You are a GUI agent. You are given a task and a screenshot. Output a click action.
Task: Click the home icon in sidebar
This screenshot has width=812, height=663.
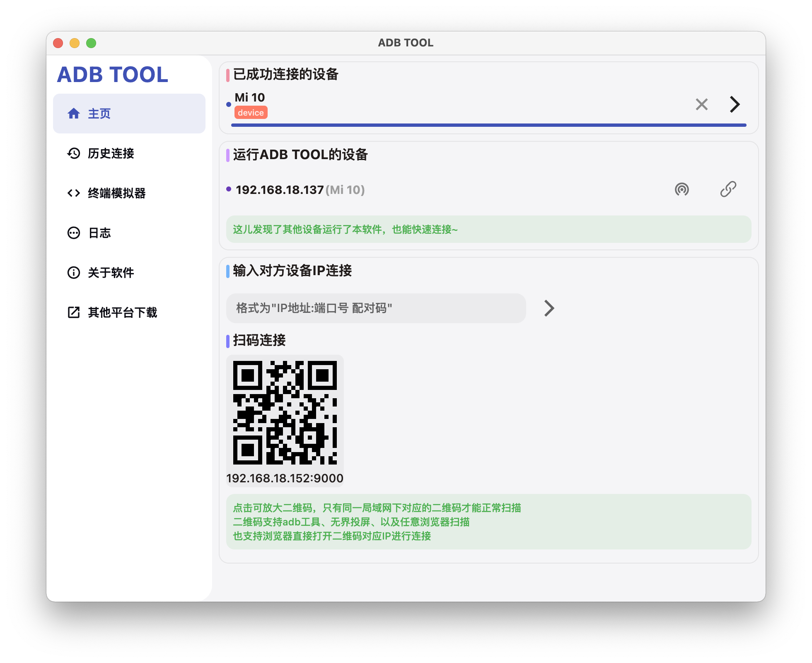74,114
